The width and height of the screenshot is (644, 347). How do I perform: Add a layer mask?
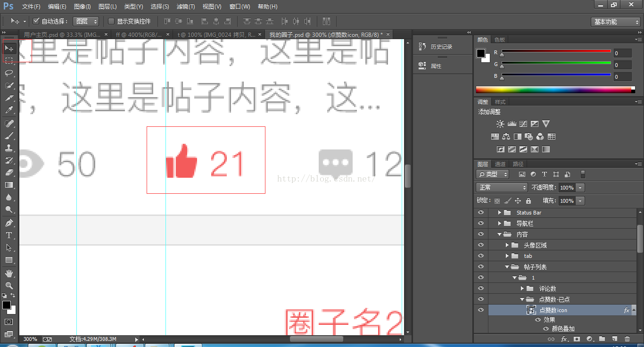[577, 339]
